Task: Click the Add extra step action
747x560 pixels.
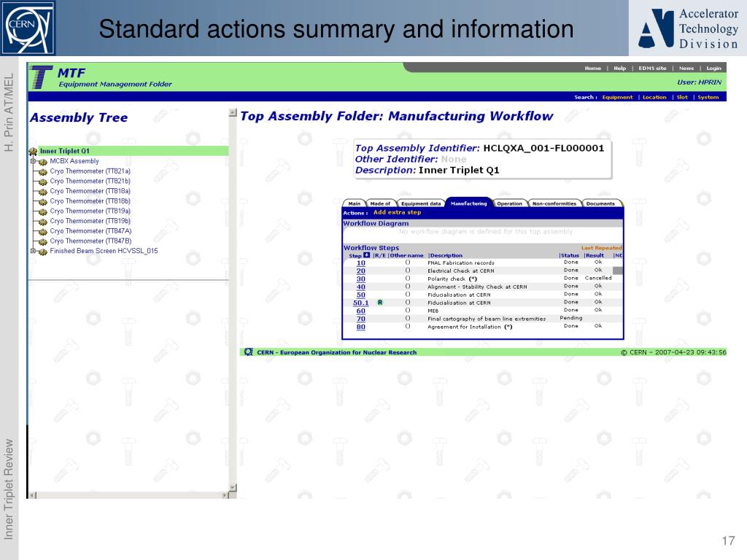Action: (x=397, y=212)
